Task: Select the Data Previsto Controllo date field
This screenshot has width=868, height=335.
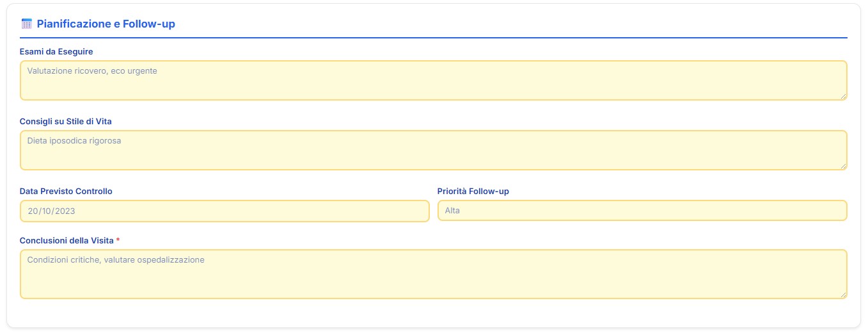Action: [x=225, y=211]
